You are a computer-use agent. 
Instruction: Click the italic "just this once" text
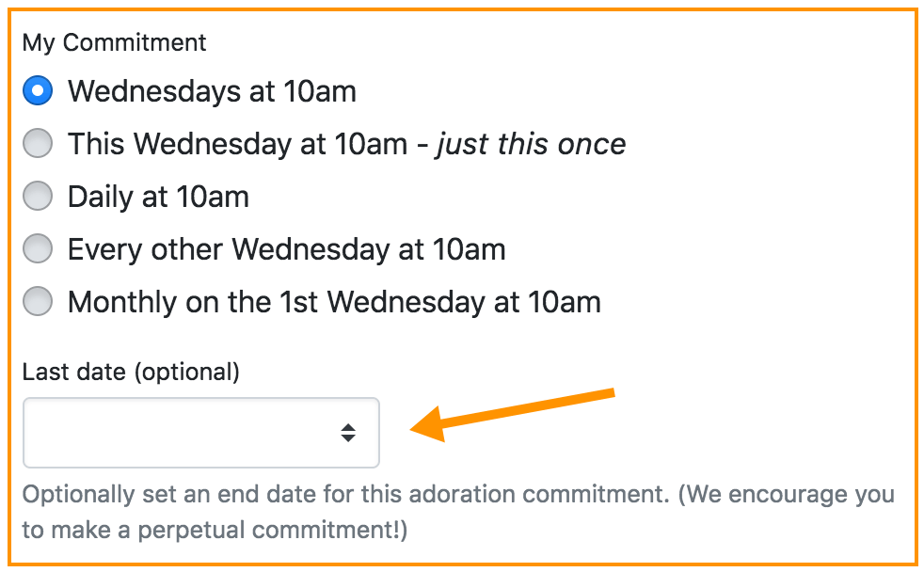click(x=531, y=144)
